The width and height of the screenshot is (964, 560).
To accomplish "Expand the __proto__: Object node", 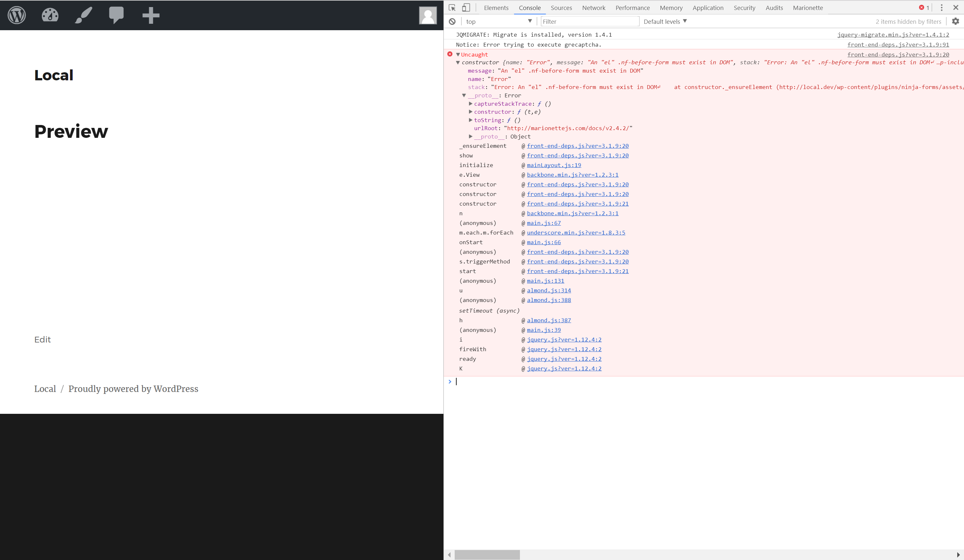I will click(x=470, y=137).
